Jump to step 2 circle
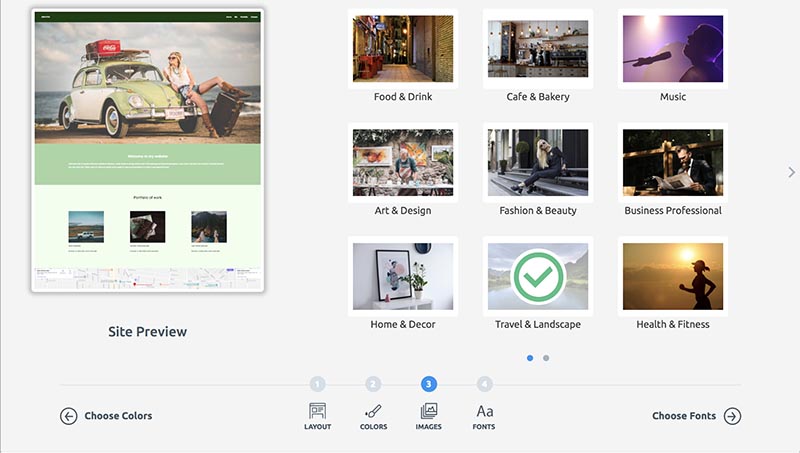This screenshot has height=453, width=800. 373,384
